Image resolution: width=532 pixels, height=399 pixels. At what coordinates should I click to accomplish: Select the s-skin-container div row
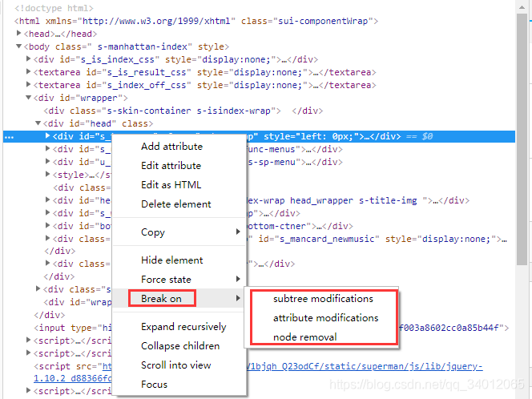[183, 111]
